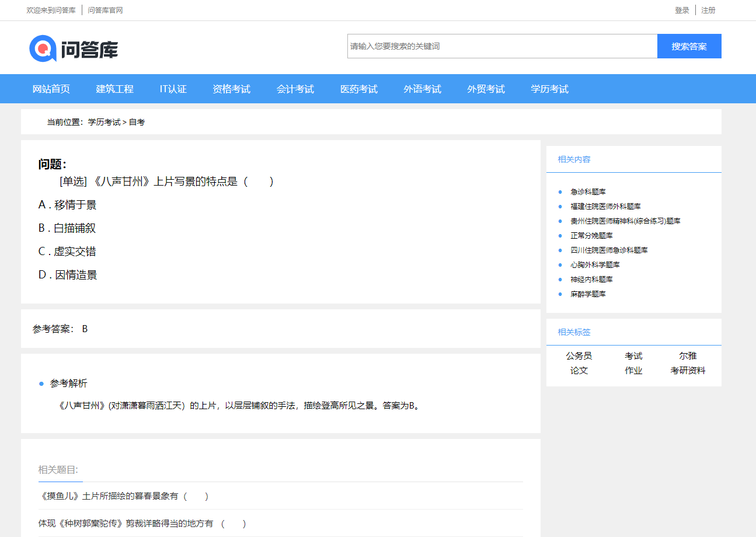Open 福建住院医师外科题库 link

(x=606, y=206)
